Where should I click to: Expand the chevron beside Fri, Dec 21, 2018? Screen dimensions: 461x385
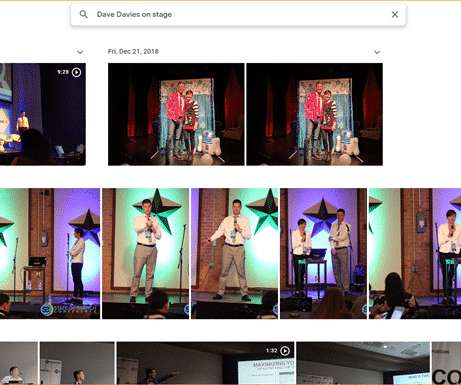click(377, 52)
